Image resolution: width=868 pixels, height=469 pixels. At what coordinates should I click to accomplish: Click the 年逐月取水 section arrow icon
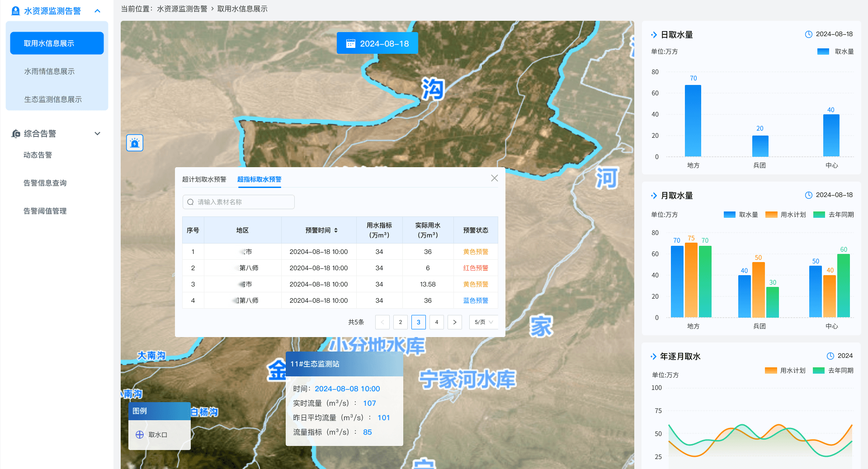653,356
